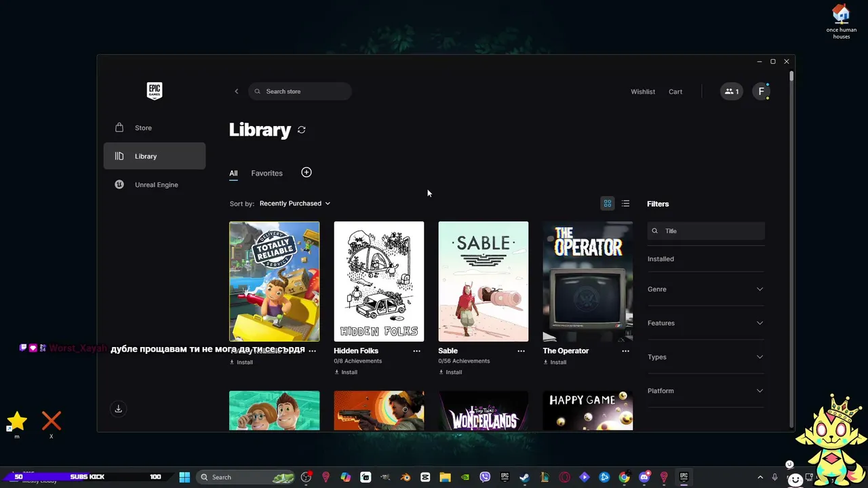
Task: Expand the Platform filter
Action: pyautogui.click(x=706, y=391)
